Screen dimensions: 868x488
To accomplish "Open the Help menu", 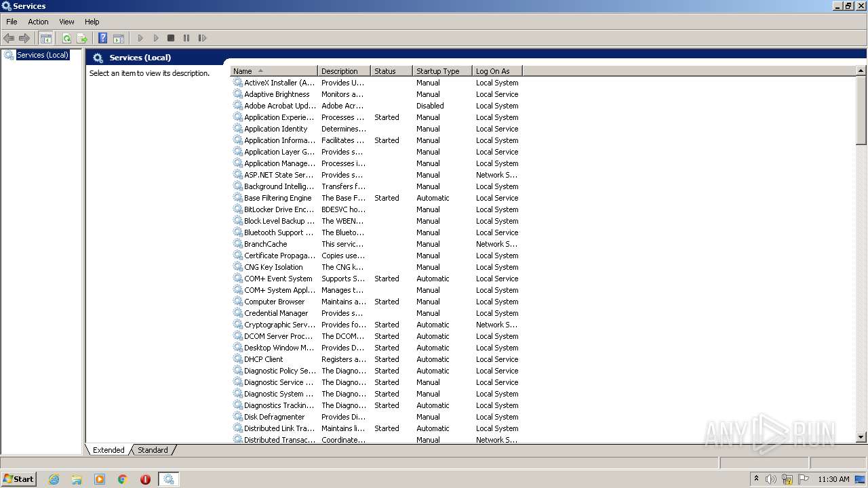I will coord(92,22).
